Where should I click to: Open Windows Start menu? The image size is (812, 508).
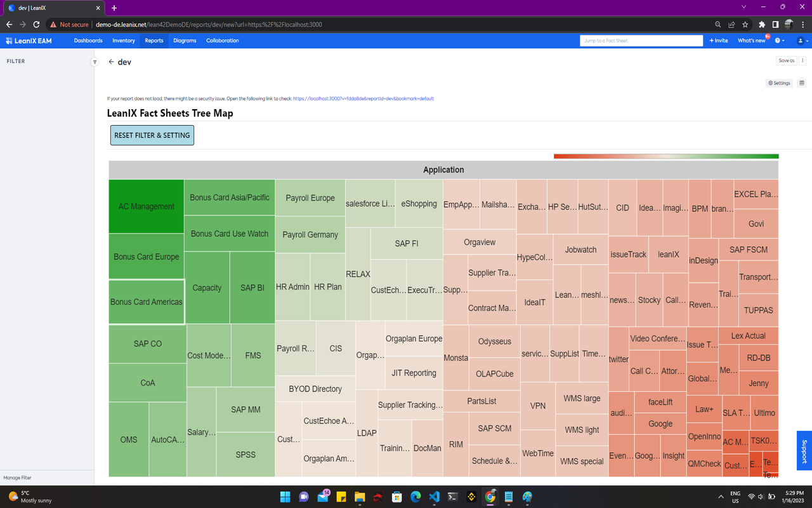click(x=285, y=497)
